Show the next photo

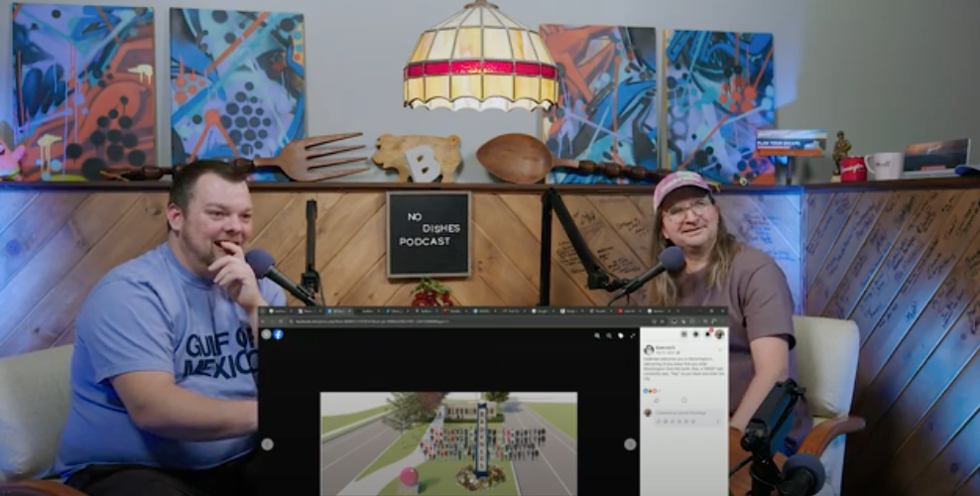[x=630, y=443]
